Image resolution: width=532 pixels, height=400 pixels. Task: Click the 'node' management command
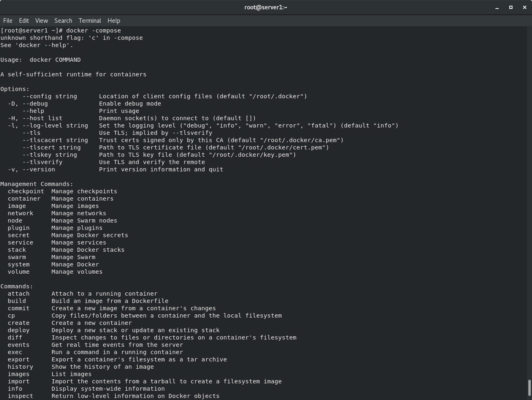[15, 221]
